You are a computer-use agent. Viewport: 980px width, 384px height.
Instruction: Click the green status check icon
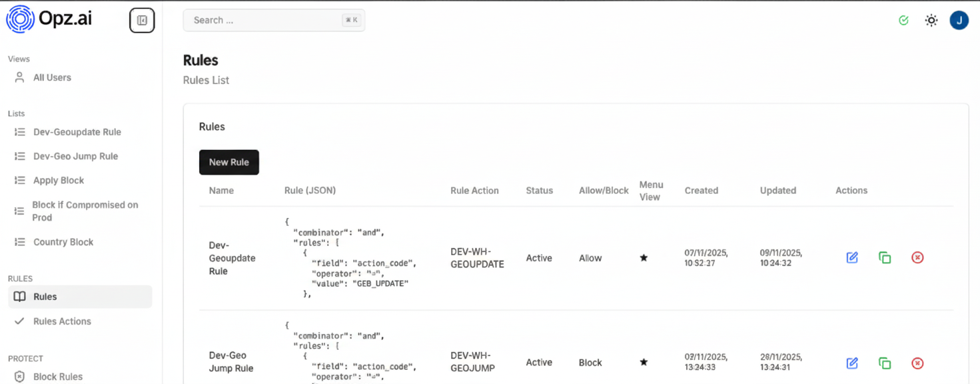pyautogui.click(x=903, y=20)
